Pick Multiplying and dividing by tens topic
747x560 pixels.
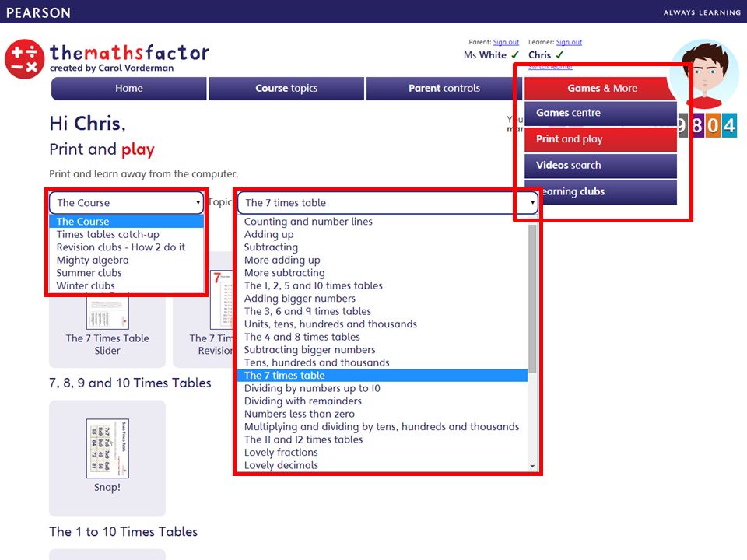pos(383,427)
